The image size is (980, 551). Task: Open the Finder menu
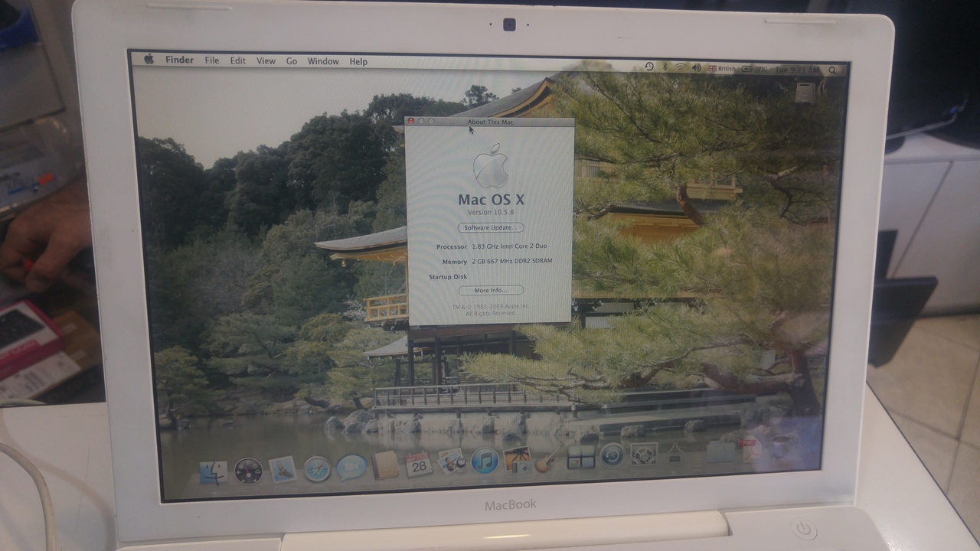(x=179, y=60)
